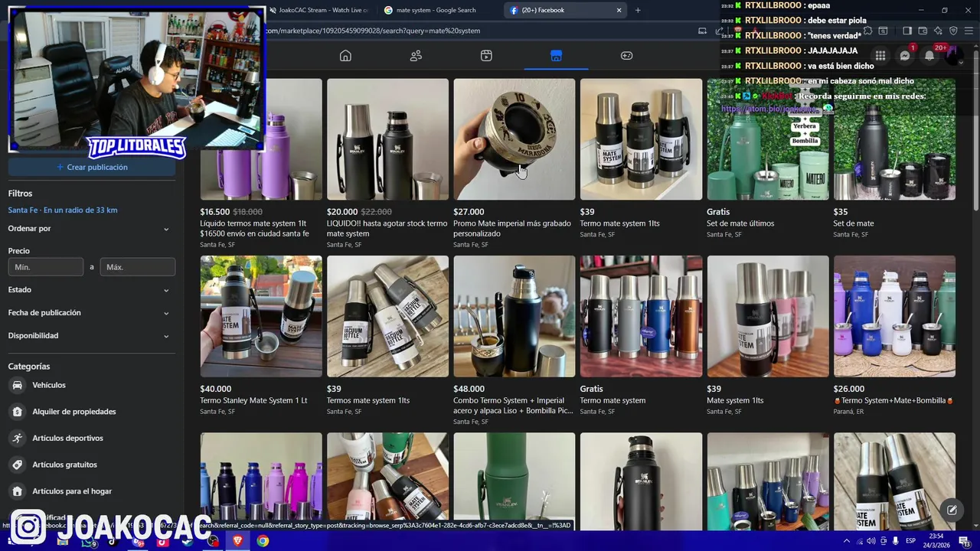Image resolution: width=980 pixels, height=551 pixels.
Task: Click the Mín. price field
Action: pyautogui.click(x=45, y=267)
